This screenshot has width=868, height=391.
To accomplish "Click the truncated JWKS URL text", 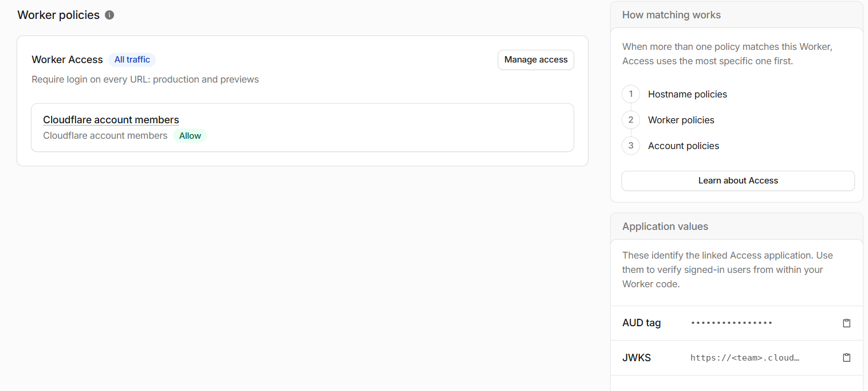I will pos(744,358).
